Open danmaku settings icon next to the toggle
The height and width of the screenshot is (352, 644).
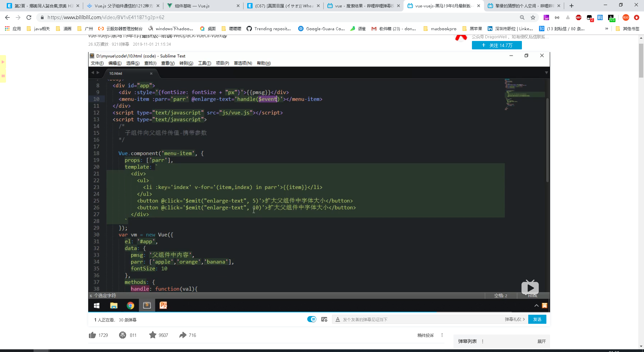[324, 319]
